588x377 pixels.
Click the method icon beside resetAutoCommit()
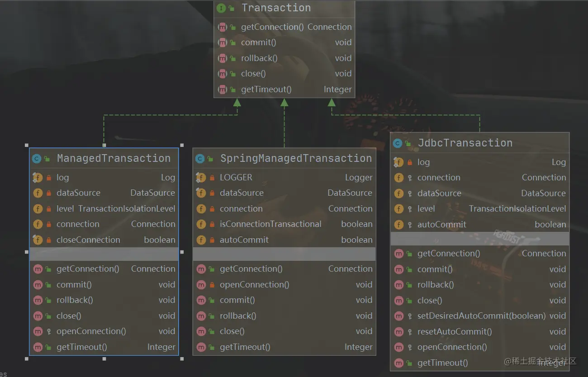point(398,332)
